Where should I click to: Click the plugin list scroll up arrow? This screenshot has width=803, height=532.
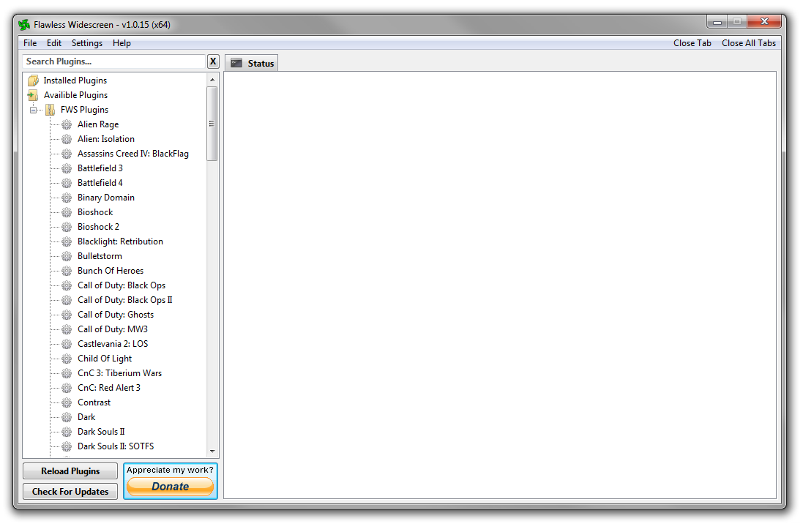click(212, 80)
